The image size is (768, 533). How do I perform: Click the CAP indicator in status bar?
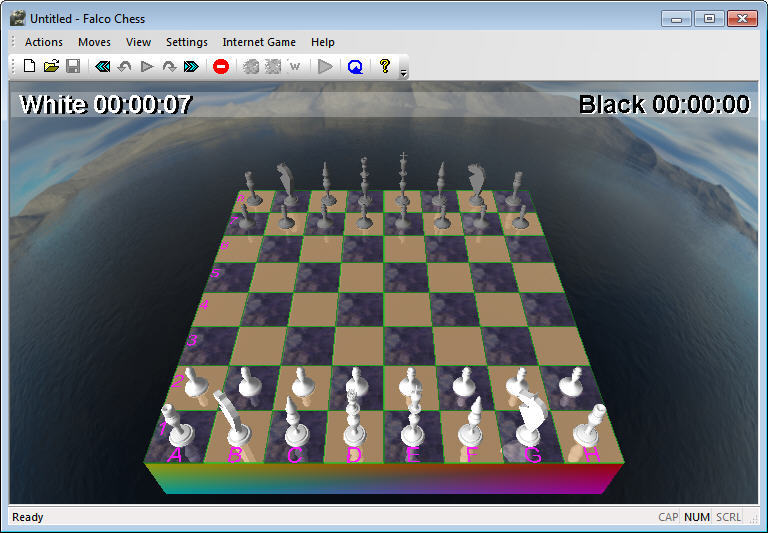point(668,517)
